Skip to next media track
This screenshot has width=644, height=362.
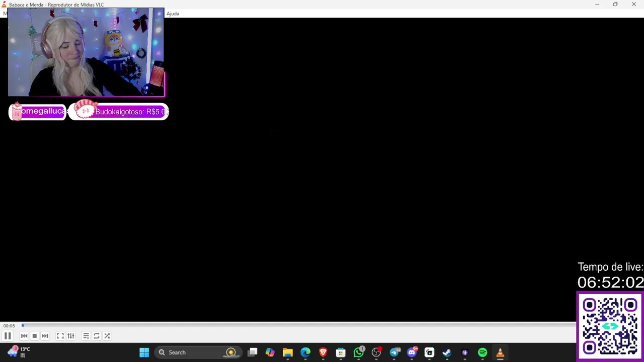[x=45, y=336]
